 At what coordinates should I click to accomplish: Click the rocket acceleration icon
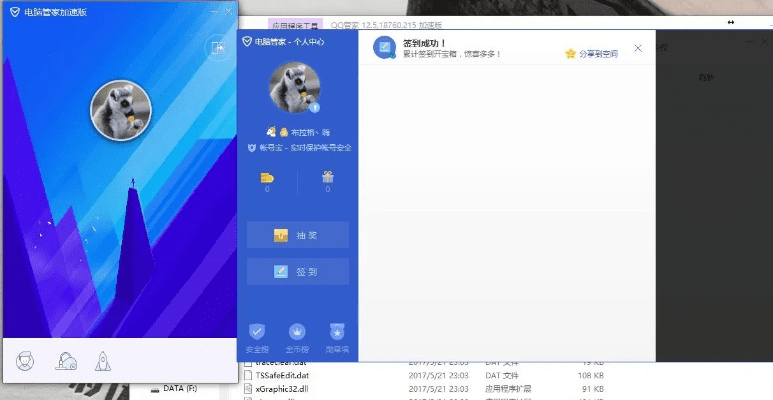[x=102, y=361]
